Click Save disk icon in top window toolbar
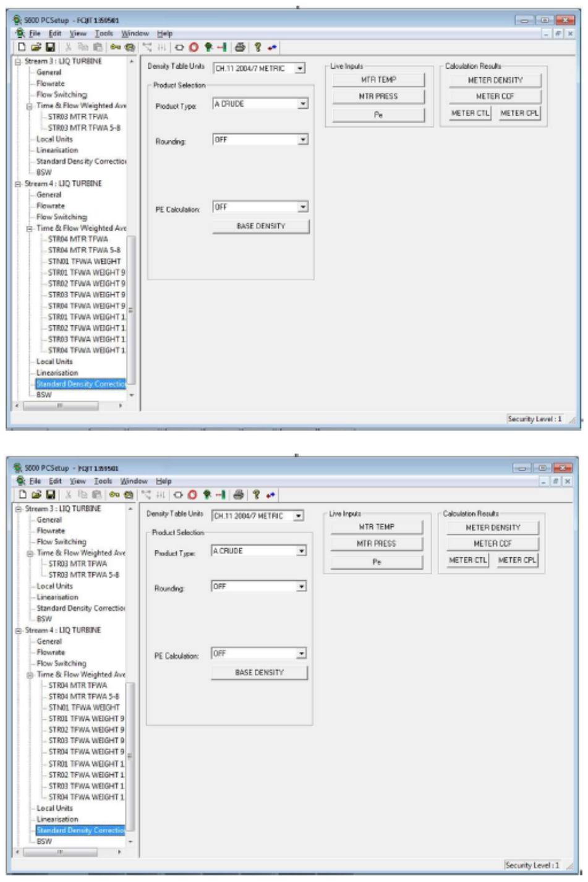 (x=50, y=47)
